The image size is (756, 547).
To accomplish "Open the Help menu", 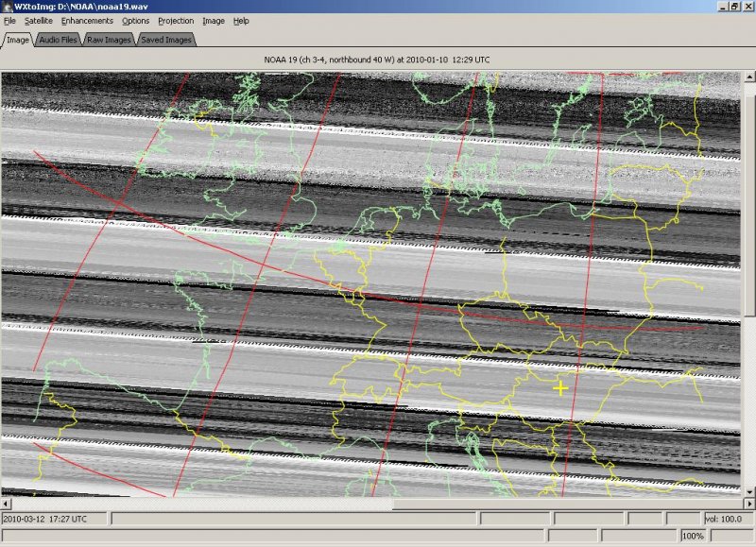I will [241, 21].
